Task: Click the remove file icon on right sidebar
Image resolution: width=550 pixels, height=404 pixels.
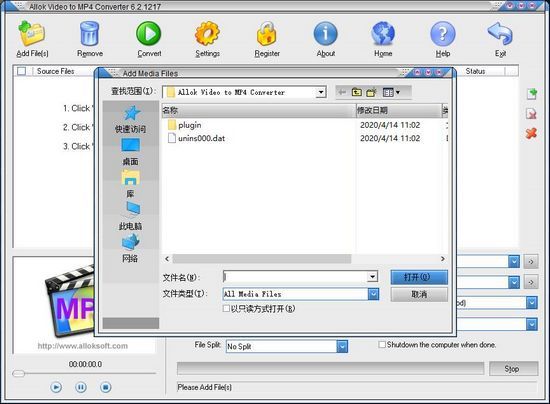Action: pos(532,114)
